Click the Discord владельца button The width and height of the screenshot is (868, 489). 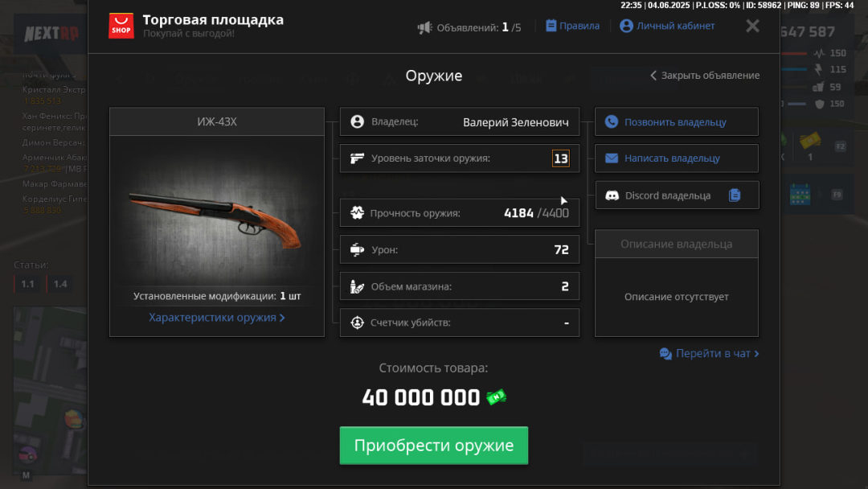[667, 195]
